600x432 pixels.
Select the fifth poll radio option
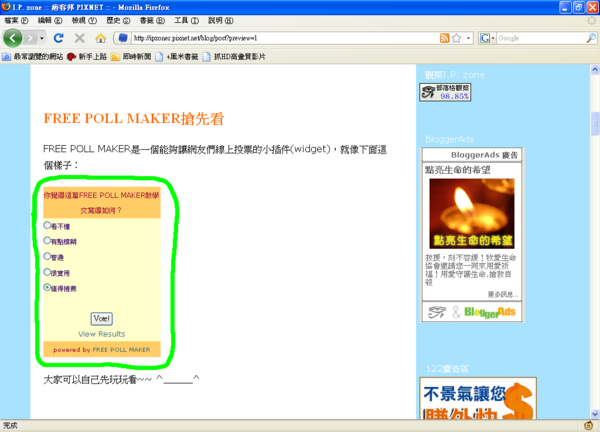[47, 287]
